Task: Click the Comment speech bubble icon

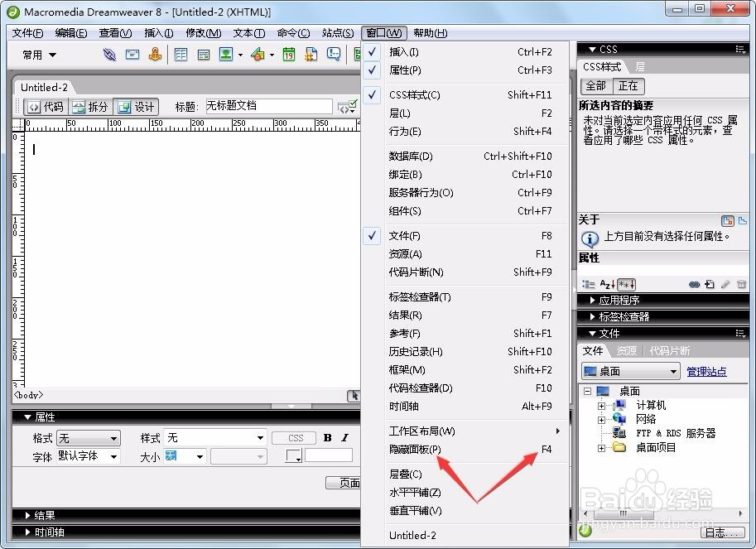Action: pos(334,54)
